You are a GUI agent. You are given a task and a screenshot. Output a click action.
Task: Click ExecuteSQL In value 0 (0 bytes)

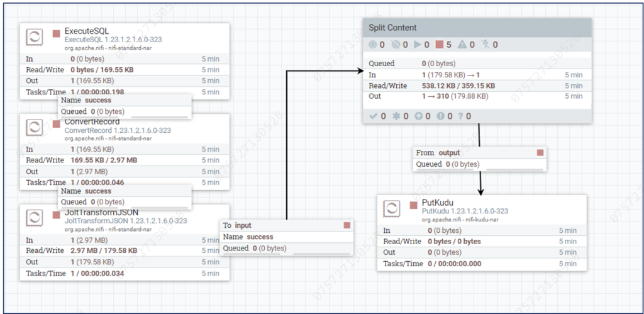pos(87,59)
